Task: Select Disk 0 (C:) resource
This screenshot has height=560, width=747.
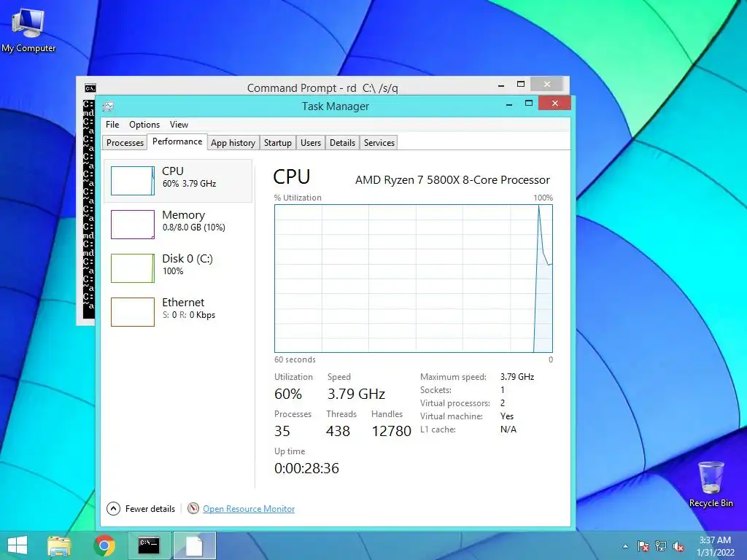Action: pos(178,268)
